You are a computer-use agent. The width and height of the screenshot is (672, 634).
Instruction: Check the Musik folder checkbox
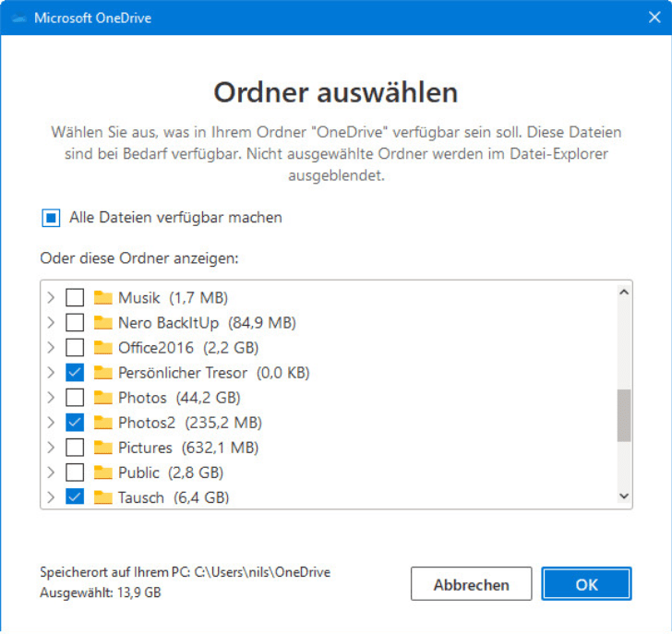pyautogui.click(x=75, y=297)
